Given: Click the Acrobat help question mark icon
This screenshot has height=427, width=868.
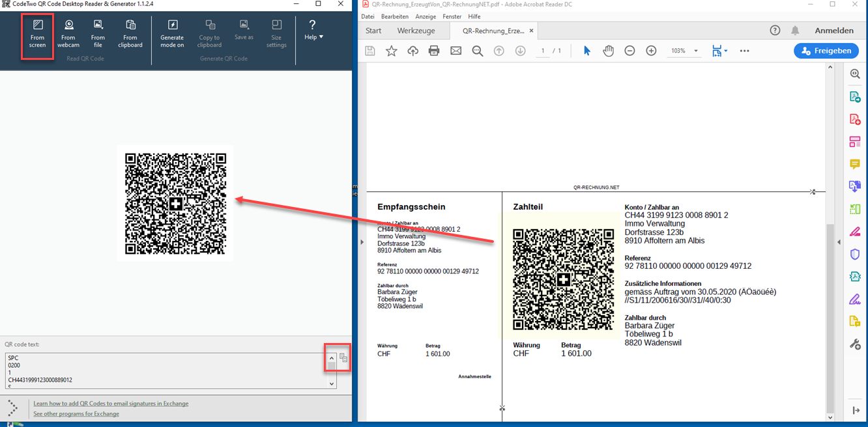Looking at the screenshot, I should pyautogui.click(x=775, y=31).
